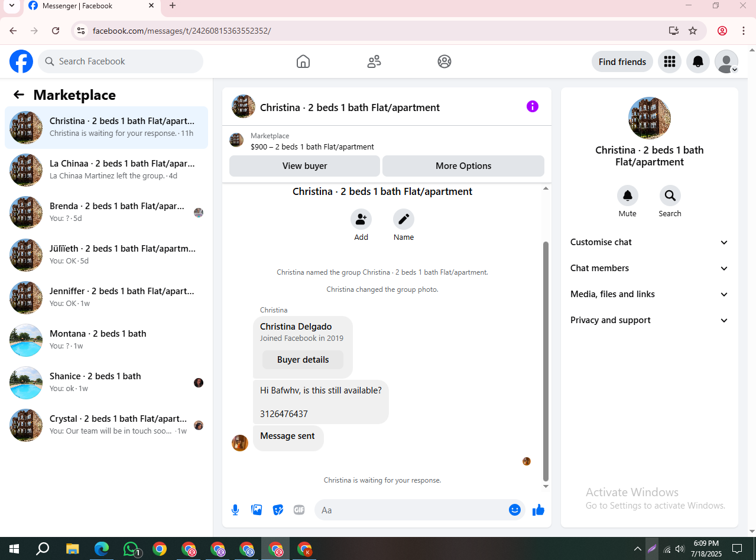The width and height of the screenshot is (756, 560).
Task: Open the Facebook logo home link
Action: pos(21,61)
